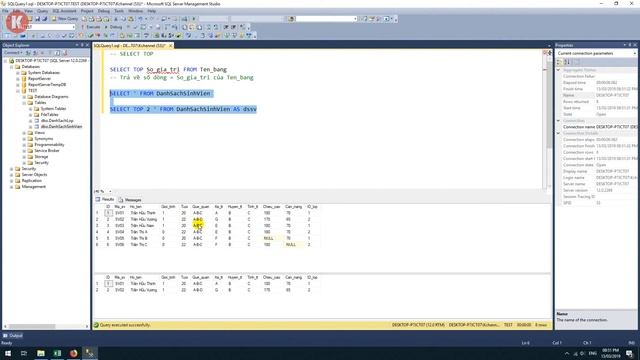Click the Ho_ten column header in second grid

click(x=136, y=277)
